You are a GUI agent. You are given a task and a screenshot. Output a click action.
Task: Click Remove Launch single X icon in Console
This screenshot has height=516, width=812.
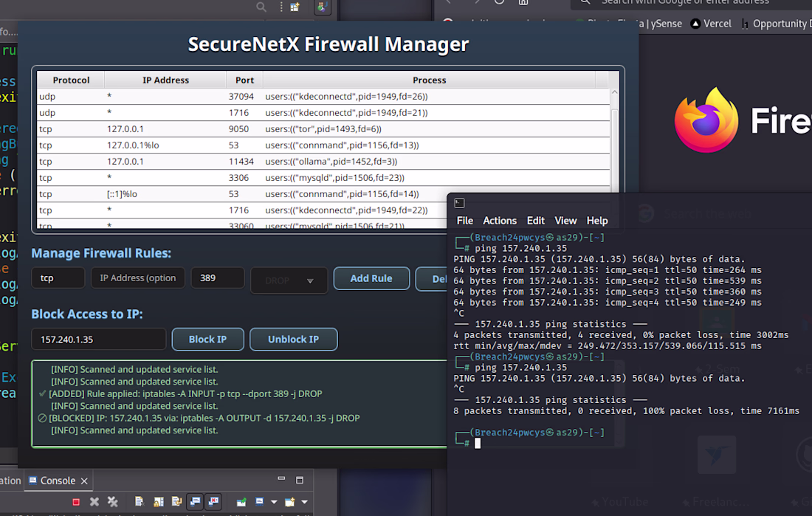tap(94, 501)
